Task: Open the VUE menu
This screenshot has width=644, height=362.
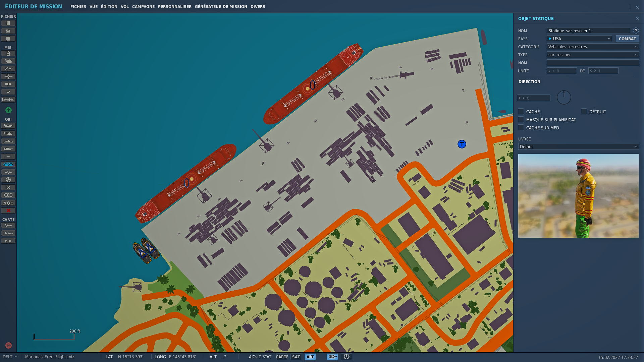Action: pyautogui.click(x=94, y=6)
